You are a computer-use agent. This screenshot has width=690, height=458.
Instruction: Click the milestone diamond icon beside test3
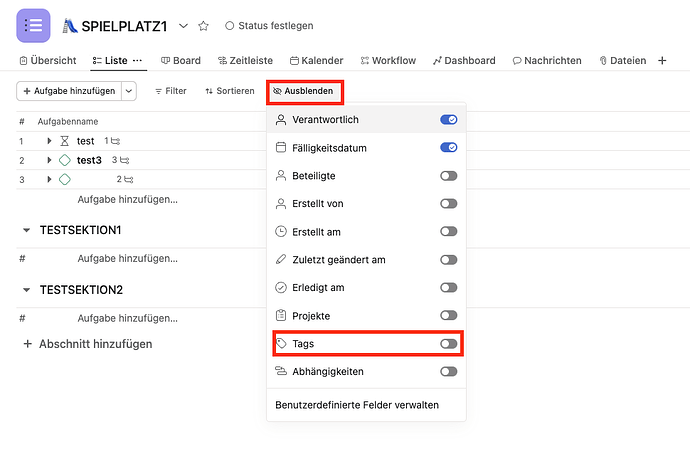click(64, 160)
